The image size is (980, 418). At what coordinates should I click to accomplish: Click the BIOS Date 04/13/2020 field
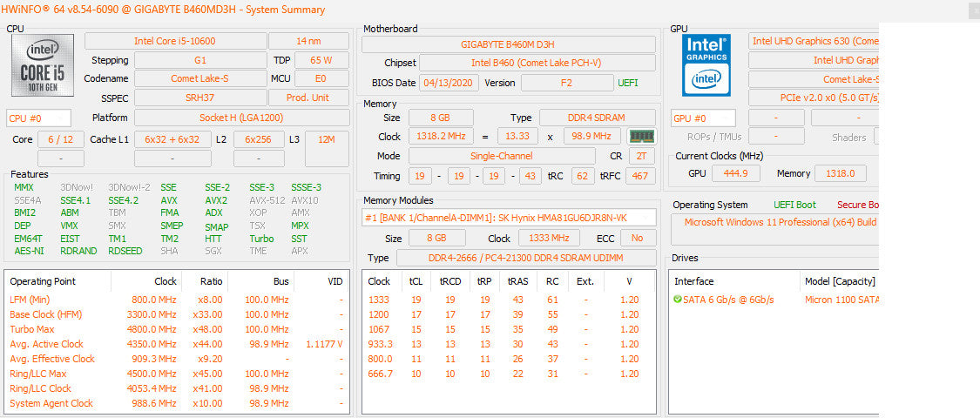tap(449, 83)
